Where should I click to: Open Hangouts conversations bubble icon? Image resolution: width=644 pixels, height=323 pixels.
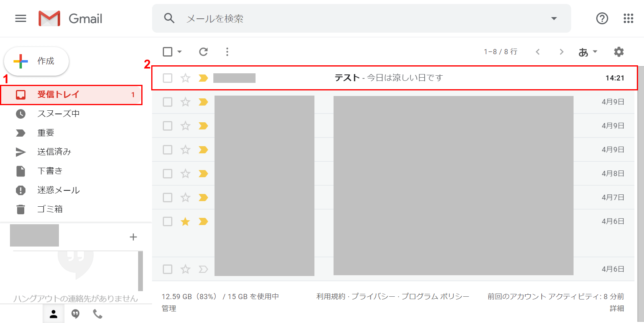[x=75, y=314]
